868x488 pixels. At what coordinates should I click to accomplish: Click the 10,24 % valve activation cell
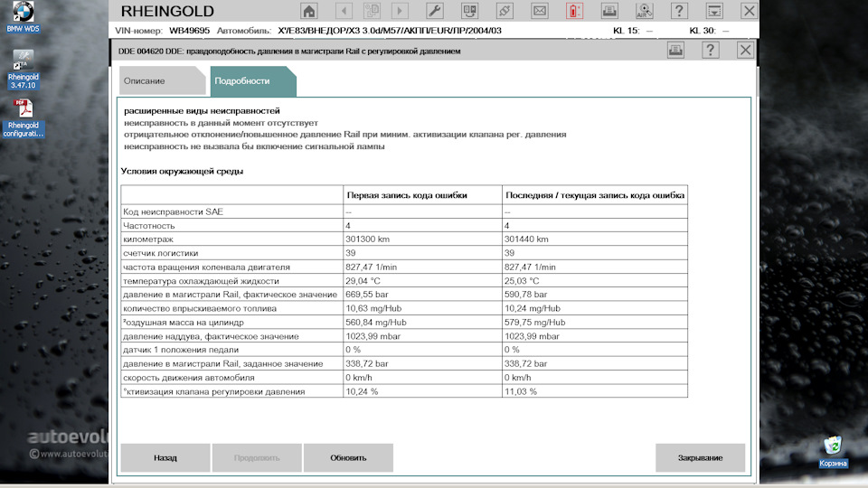422,391
